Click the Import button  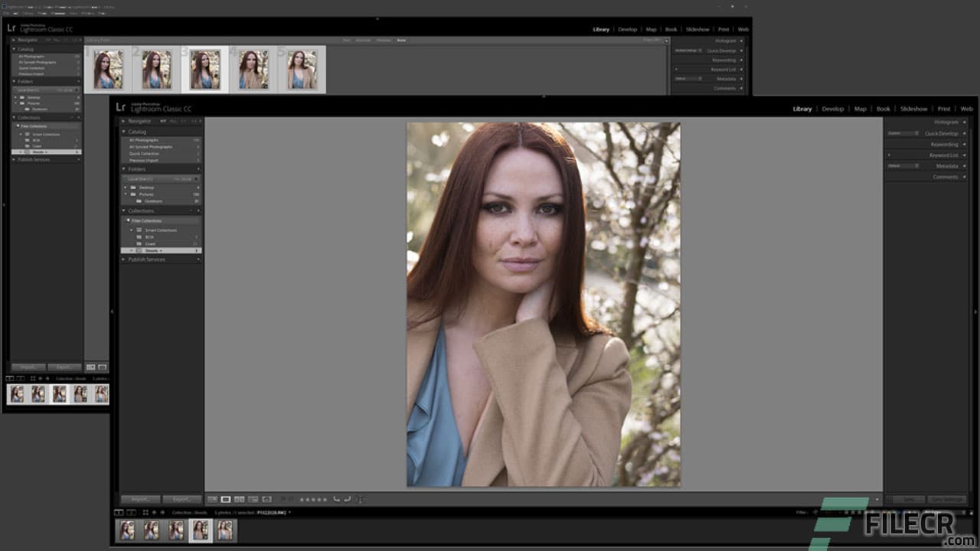pos(139,499)
